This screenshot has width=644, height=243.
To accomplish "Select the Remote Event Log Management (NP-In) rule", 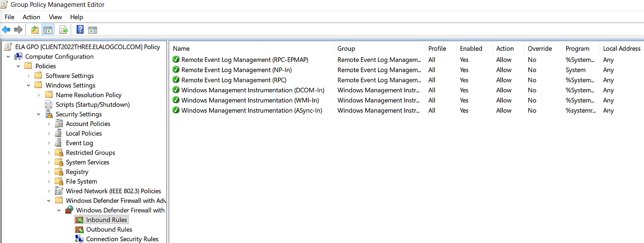I will (x=236, y=70).
